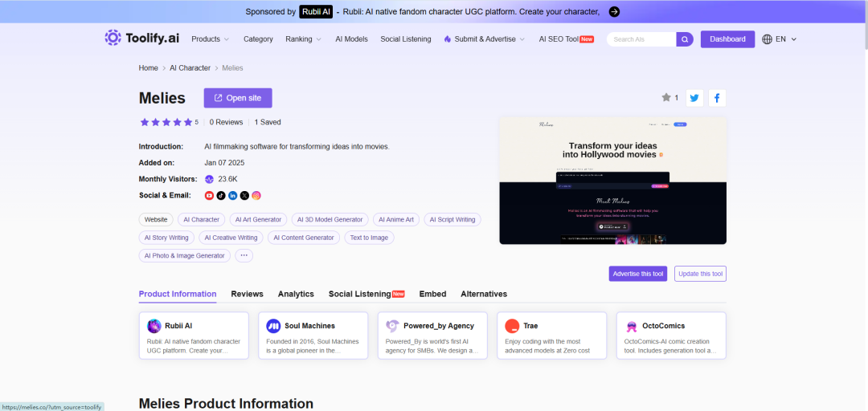Open AI SEO Tool menu item
Viewport: 868px width, 411px height.
tap(567, 39)
